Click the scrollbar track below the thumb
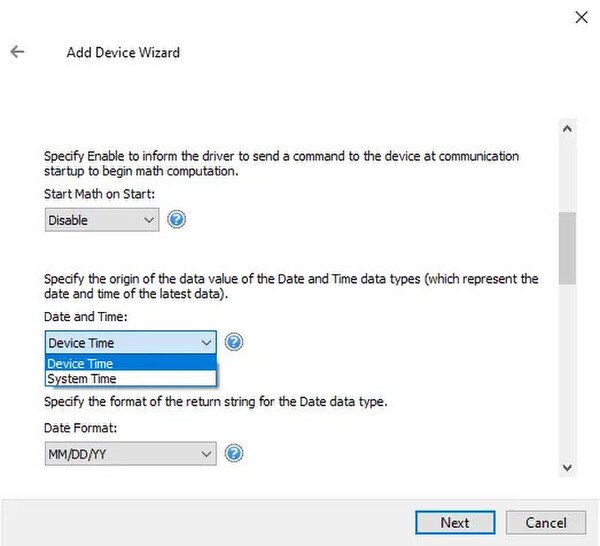Screen dimensions: 600x546 click(567, 371)
